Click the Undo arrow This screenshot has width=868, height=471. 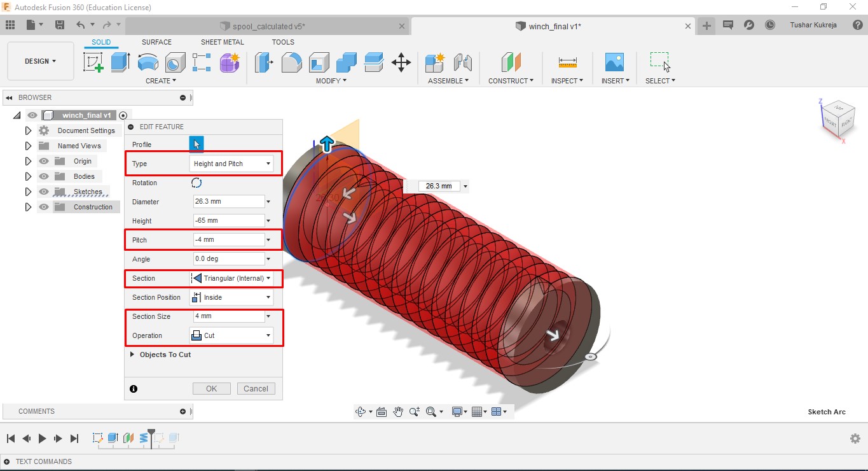(80, 25)
